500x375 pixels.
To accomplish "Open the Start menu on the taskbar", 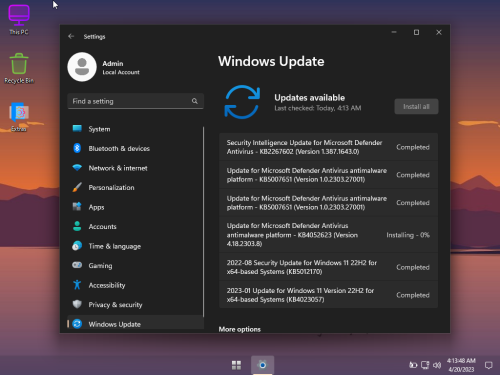I will (x=236, y=365).
